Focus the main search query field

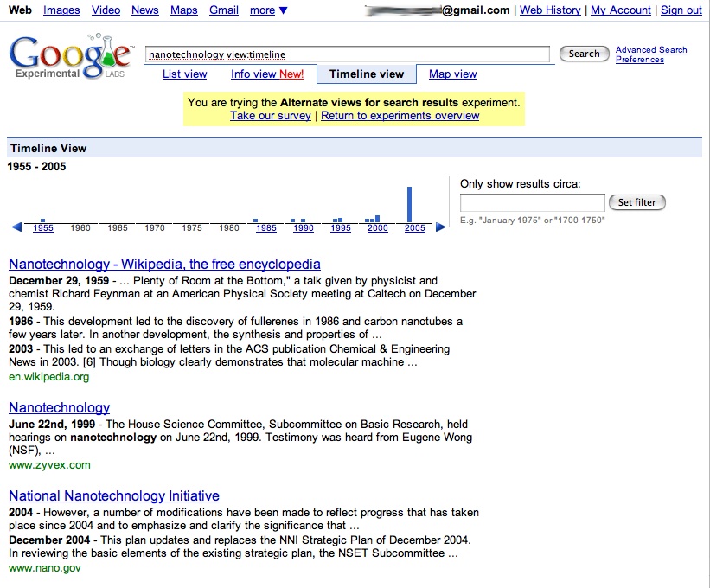tap(348, 54)
